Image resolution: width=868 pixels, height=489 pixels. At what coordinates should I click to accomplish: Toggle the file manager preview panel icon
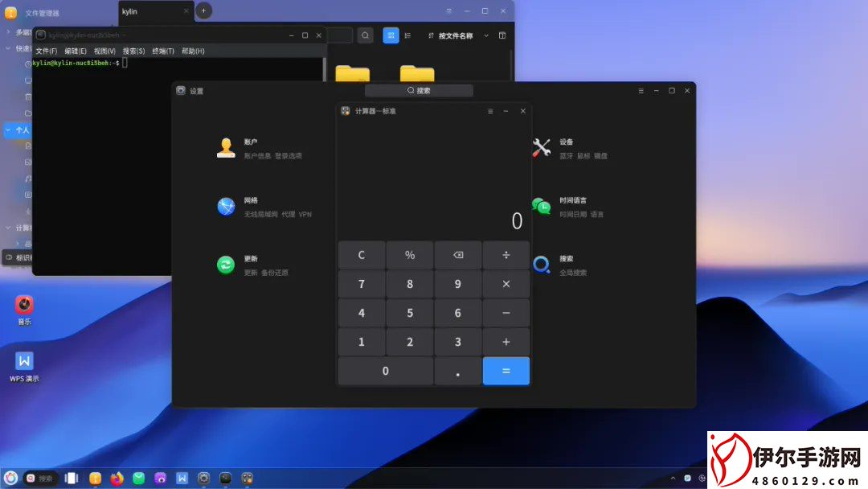(x=502, y=35)
